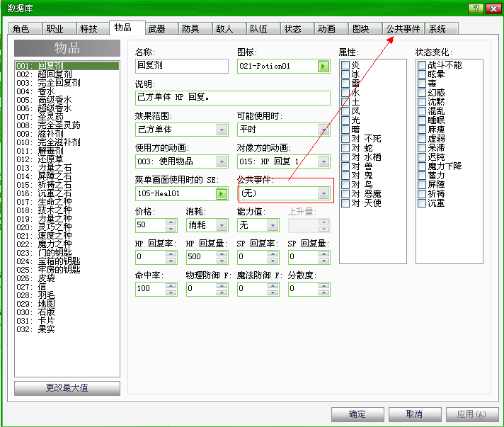
Task: Switch to the 角色 tab
Action: pos(25,28)
